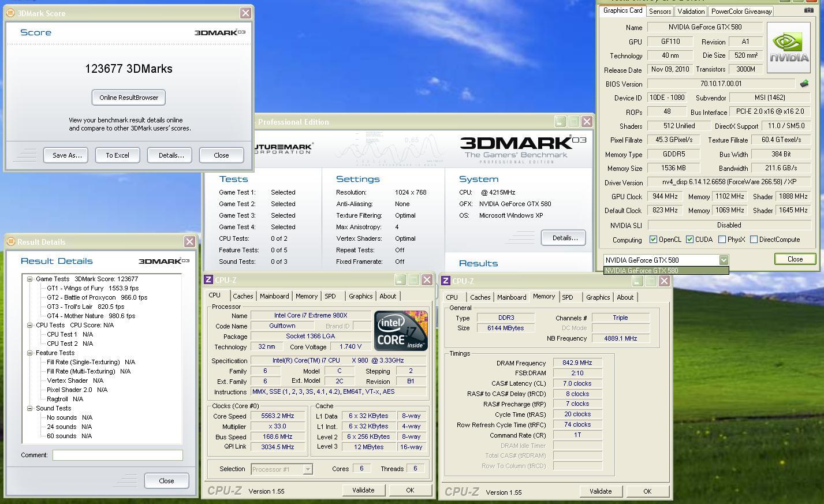Click the BIOS Version 70.10.17.00.01 field
Screen dimensions: 824x504
(x=721, y=84)
